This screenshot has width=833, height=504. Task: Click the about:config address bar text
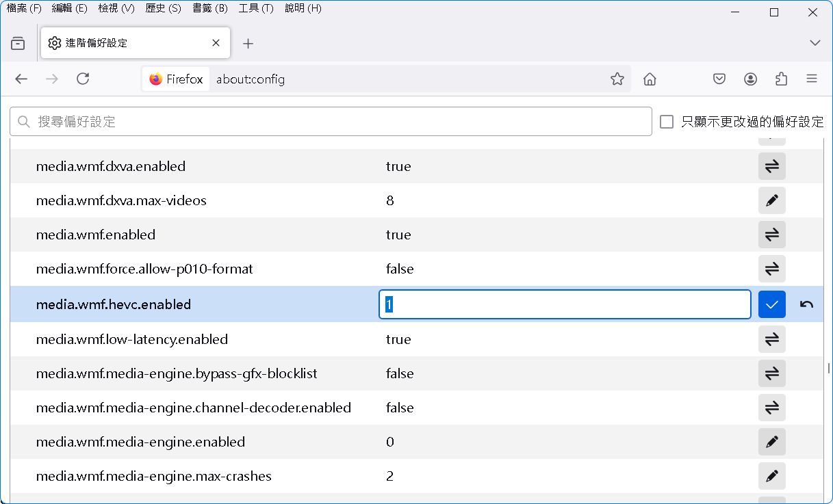(x=251, y=79)
